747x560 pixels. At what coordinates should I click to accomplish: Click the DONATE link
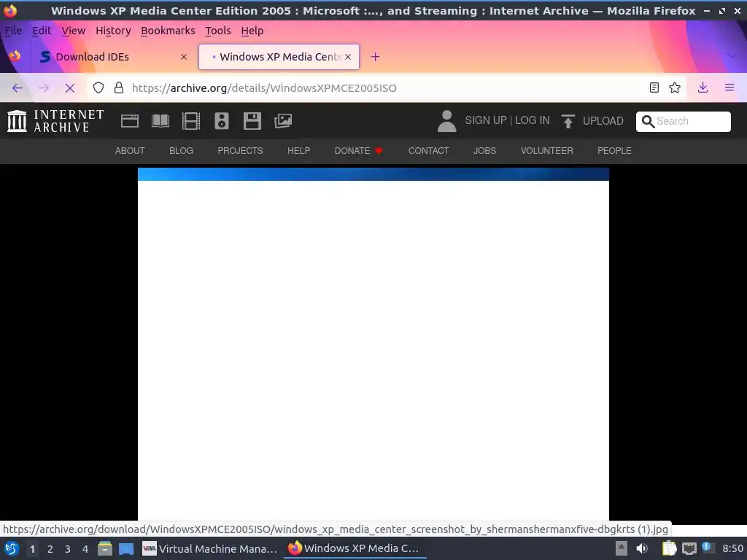[358, 151]
